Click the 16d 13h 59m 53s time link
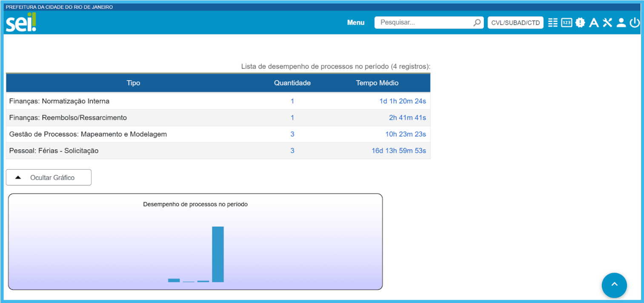 tap(398, 151)
